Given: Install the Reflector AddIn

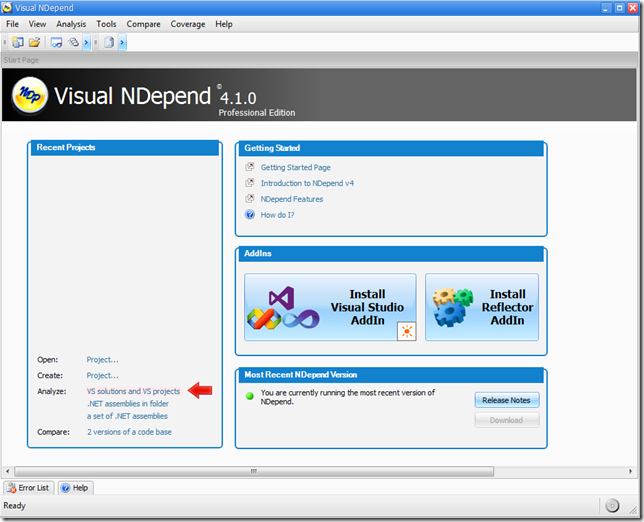Looking at the screenshot, I should click(x=482, y=307).
